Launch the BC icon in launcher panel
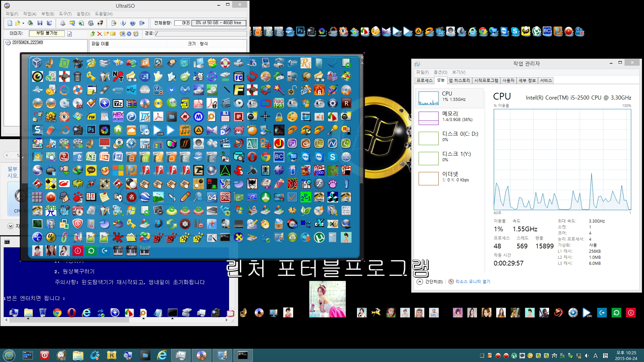Screen dimensions: 644x362 click(279, 157)
